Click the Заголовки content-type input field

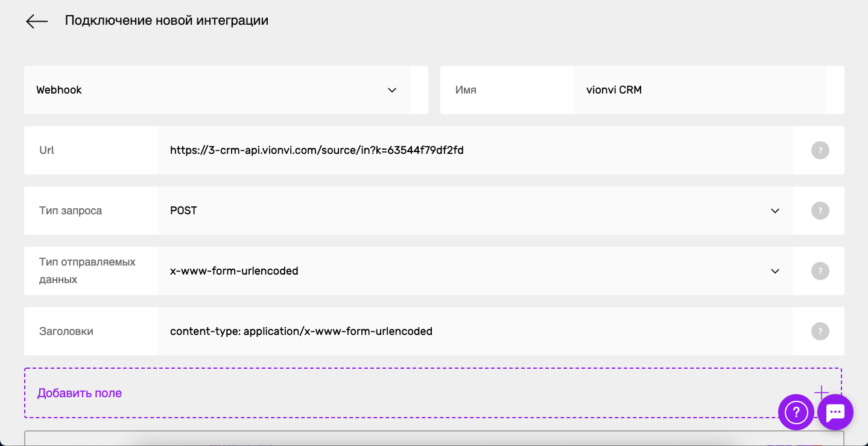click(475, 331)
